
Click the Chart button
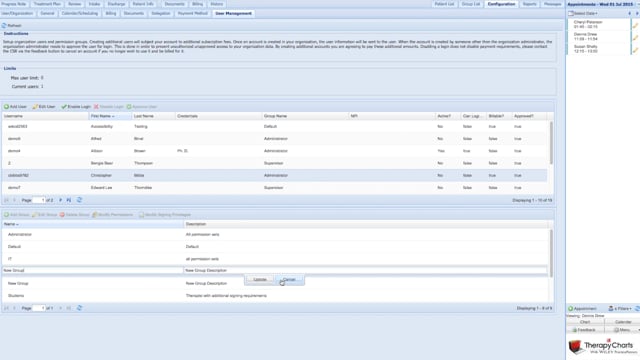pyautogui.click(x=585, y=322)
